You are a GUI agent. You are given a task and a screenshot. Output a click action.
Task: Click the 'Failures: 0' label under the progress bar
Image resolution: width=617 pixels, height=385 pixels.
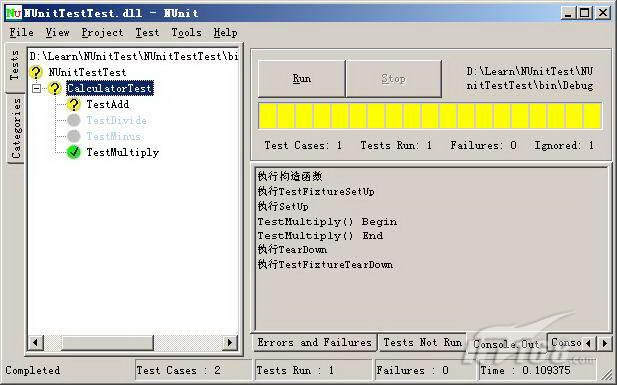coord(484,145)
